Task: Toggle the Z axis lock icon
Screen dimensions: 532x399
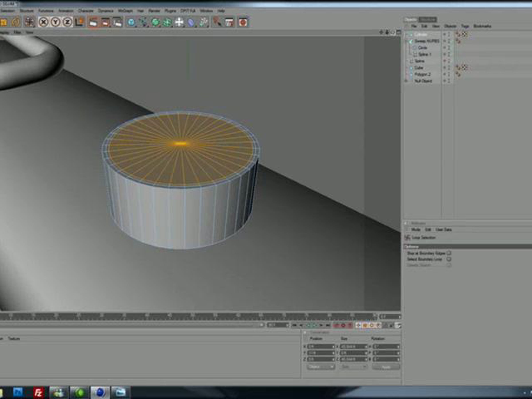Action: coord(68,22)
